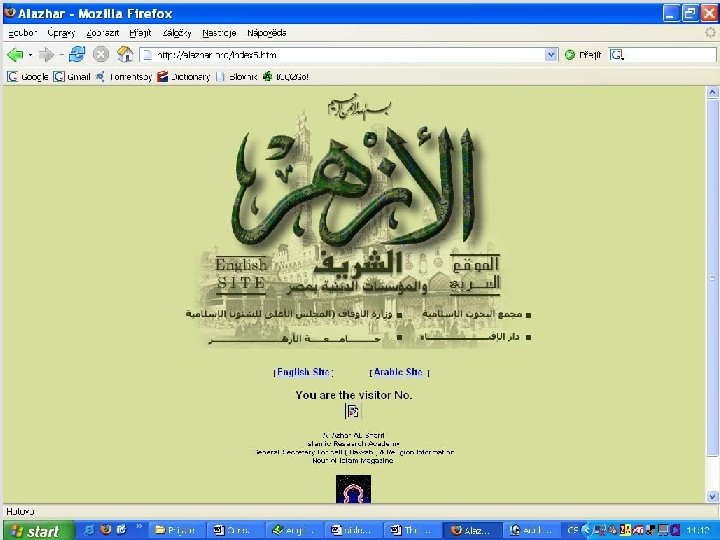The width and height of the screenshot is (720, 540).
Task: Open the Záložky menu
Action: (x=177, y=33)
